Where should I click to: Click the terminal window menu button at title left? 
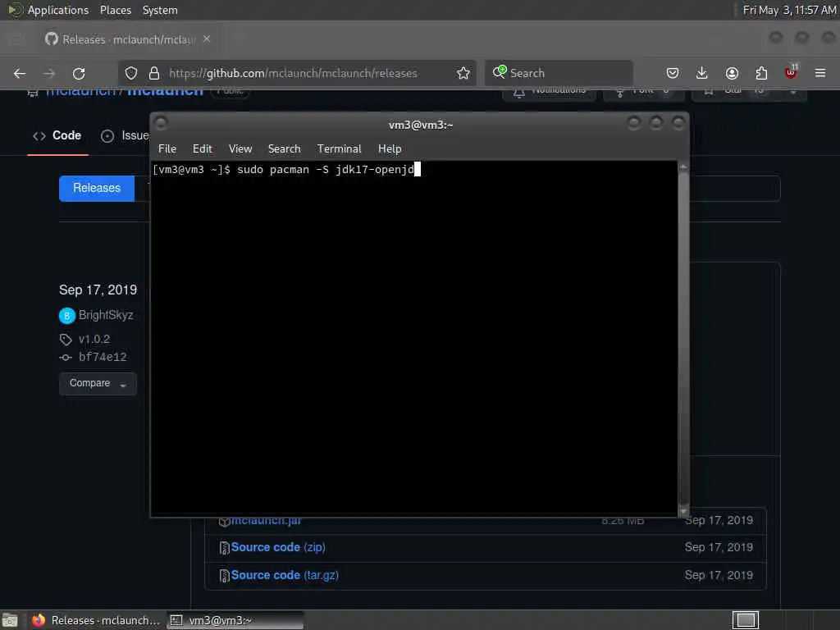pos(161,124)
